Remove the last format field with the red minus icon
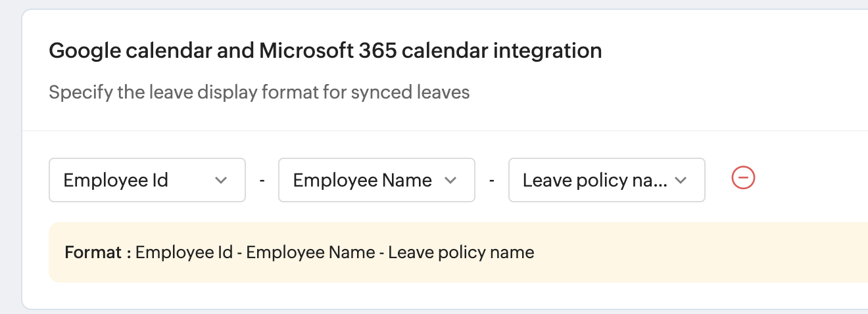The height and width of the screenshot is (314, 868). (x=743, y=178)
